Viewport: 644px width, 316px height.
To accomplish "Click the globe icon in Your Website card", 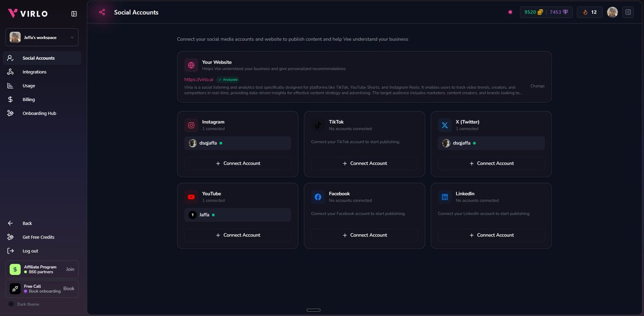I will coord(191,66).
